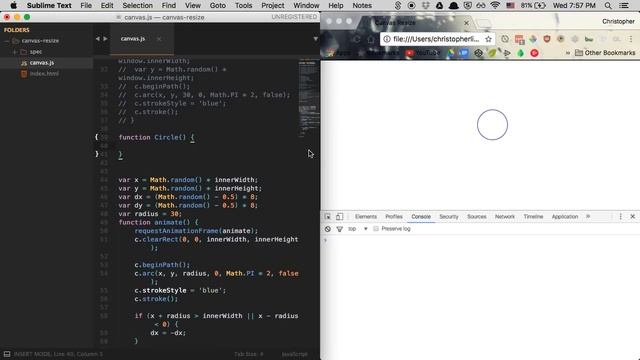The image size is (640, 360).
Task: Open the File menu
Action: tap(86, 5)
